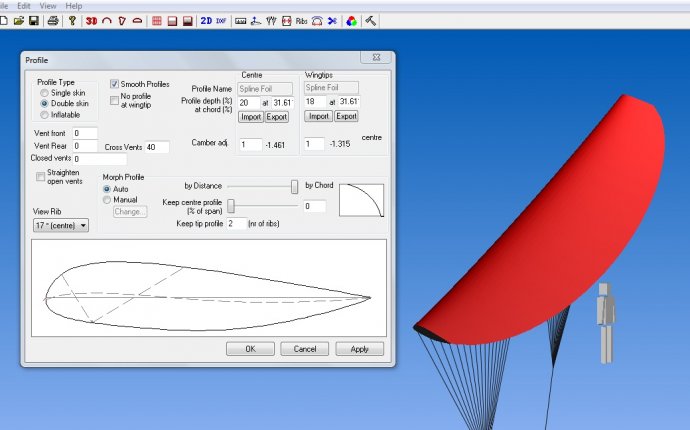Open the Ribs settings icon
Screen dimensions: 690x430
pyautogui.click(x=301, y=21)
